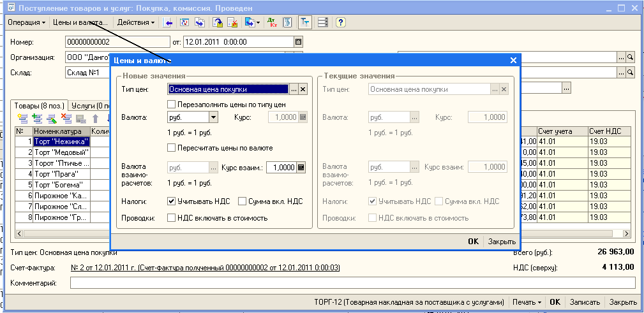This screenshot has width=644, height=313.
Task: Open the Операция menu
Action: (26, 22)
